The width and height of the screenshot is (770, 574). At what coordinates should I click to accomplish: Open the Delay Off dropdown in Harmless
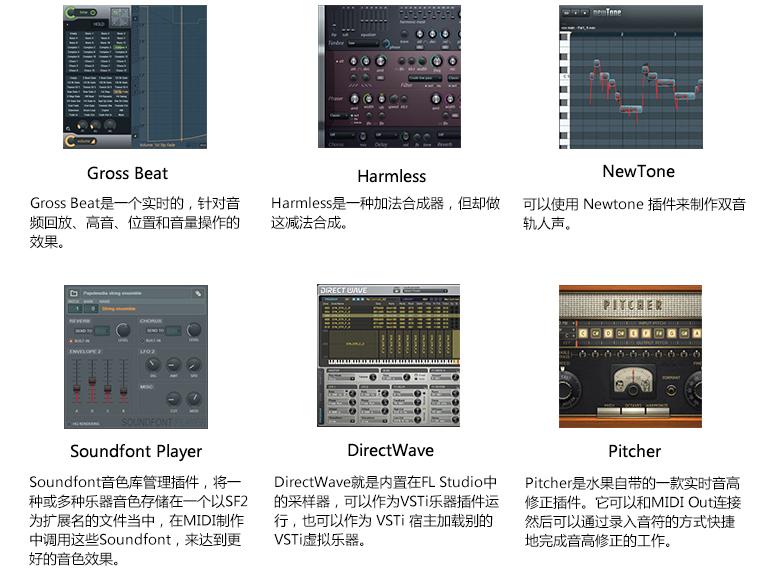386,135
